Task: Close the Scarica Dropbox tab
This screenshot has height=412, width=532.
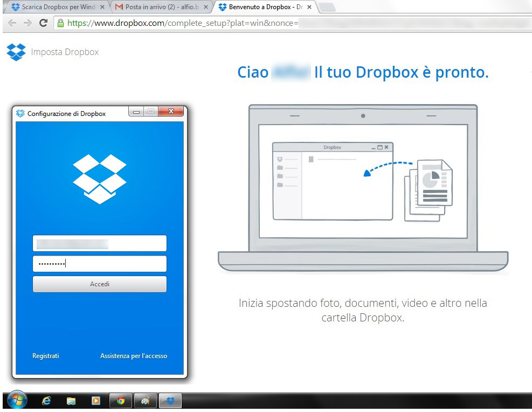Action: tap(102, 7)
